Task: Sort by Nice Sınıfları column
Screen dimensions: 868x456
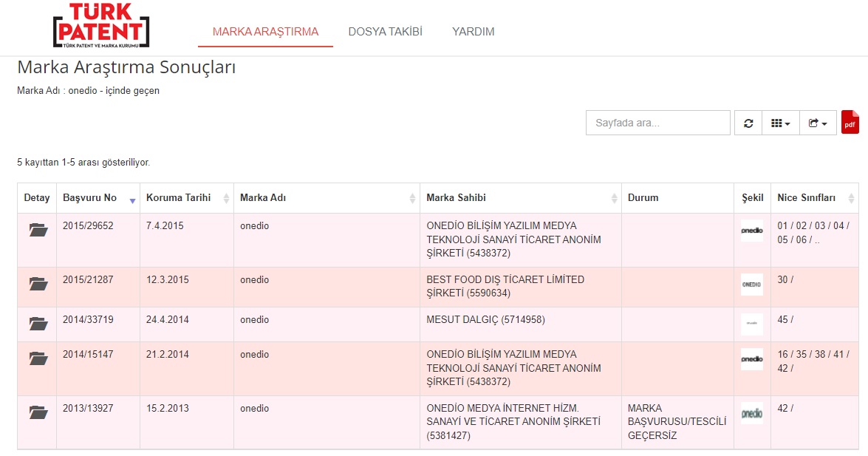Action: pos(814,198)
